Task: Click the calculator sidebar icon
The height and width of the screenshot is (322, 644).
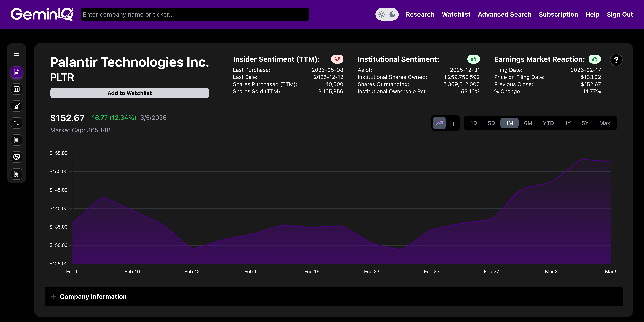Action: [17, 140]
